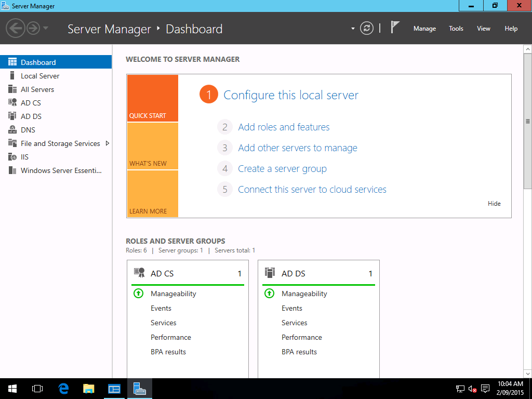The height and width of the screenshot is (399, 532).
Task: Open the Manage menu
Action: [x=424, y=29]
